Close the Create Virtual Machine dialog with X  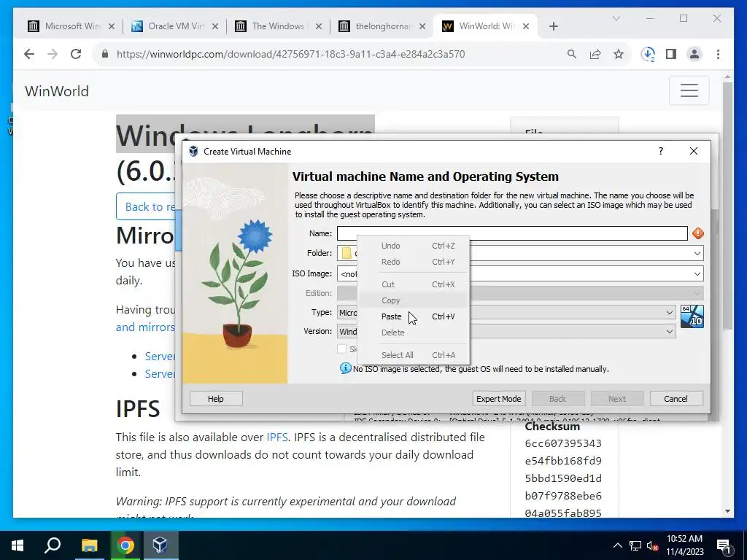(x=694, y=151)
